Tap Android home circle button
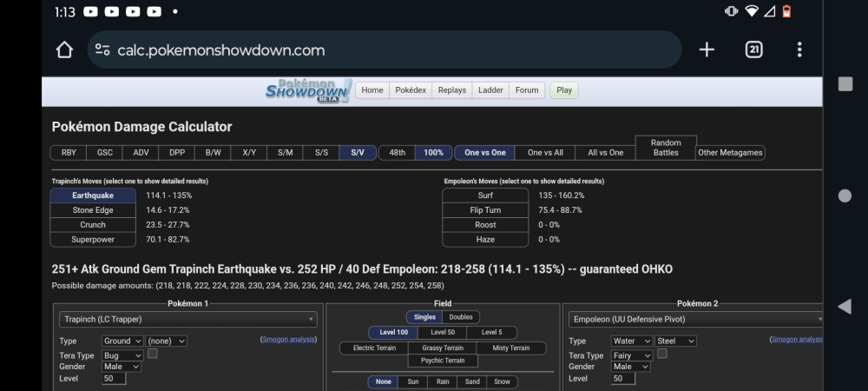The height and width of the screenshot is (391, 868). tap(845, 195)
